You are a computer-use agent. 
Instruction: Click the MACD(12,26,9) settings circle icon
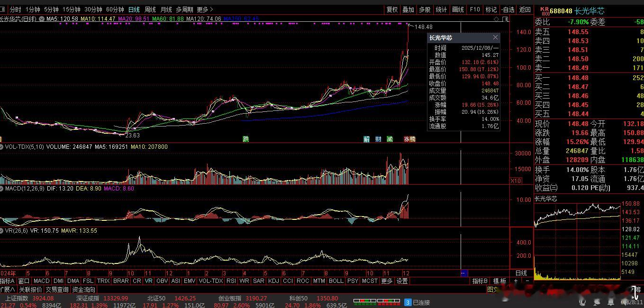coord(2,189)
